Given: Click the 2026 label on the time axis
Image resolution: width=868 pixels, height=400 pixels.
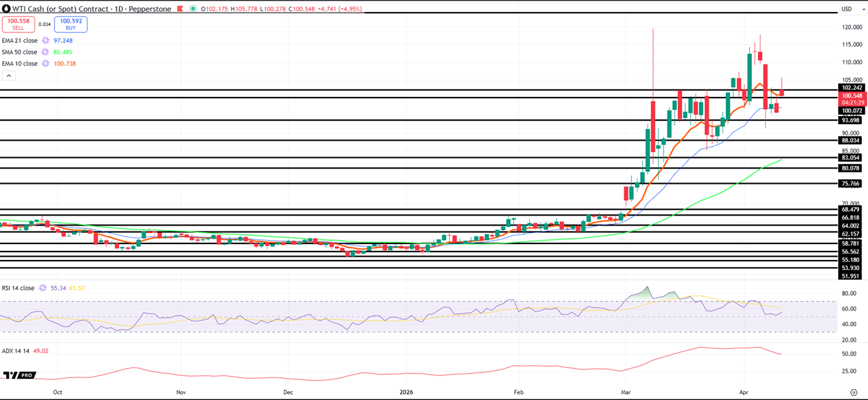Looking at the screenshot, I should (x=406, y=392).
